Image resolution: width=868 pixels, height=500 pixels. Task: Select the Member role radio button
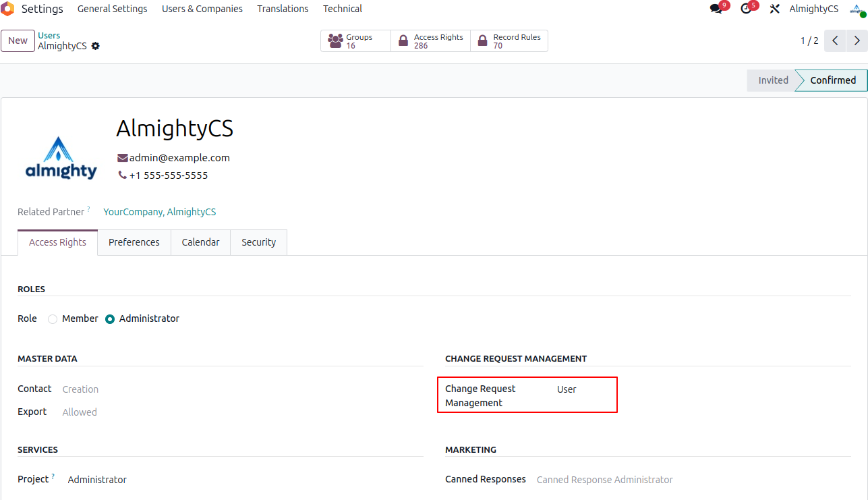(x=53, y=319)
